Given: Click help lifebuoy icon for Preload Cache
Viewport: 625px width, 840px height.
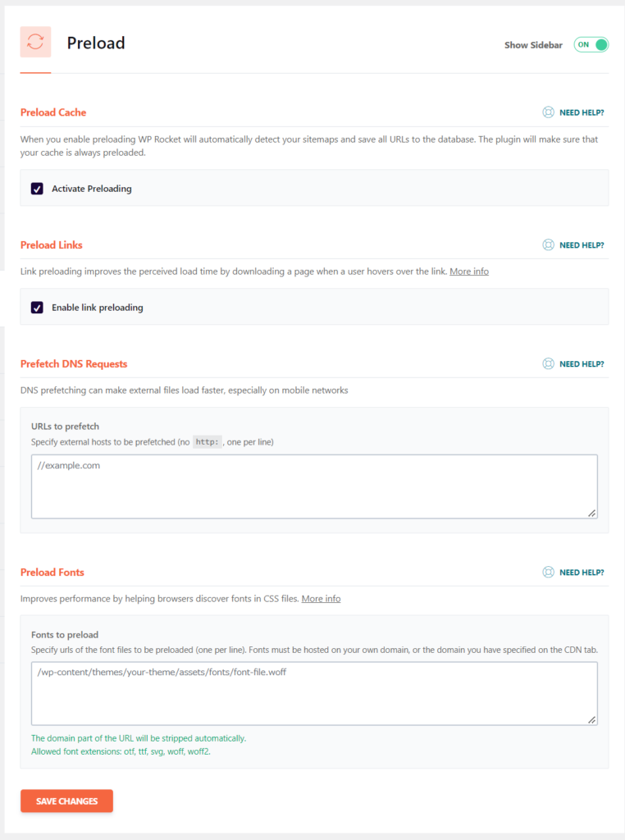Looking at the screenshot, I should tap(549, 112).
